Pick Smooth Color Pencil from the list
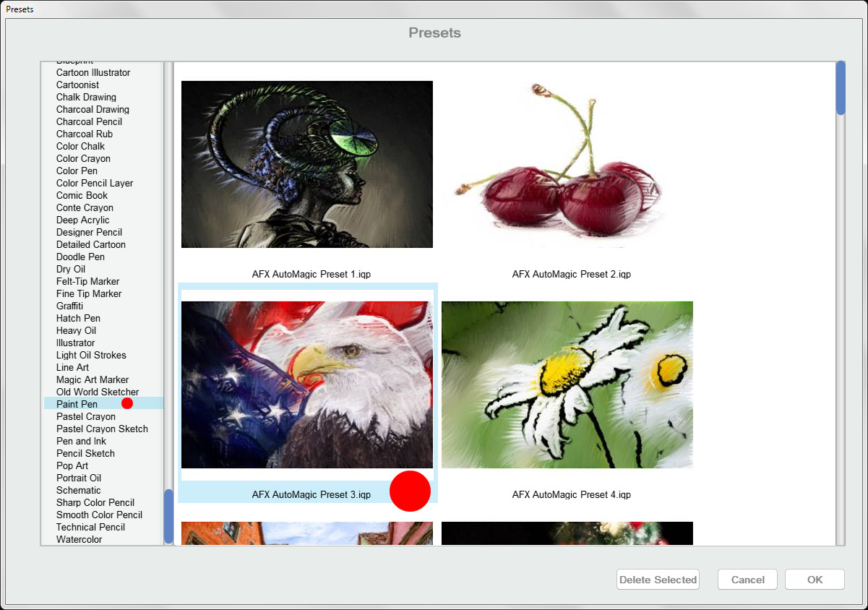The height and width of the screenshot is (610, 868). (99, 515)
